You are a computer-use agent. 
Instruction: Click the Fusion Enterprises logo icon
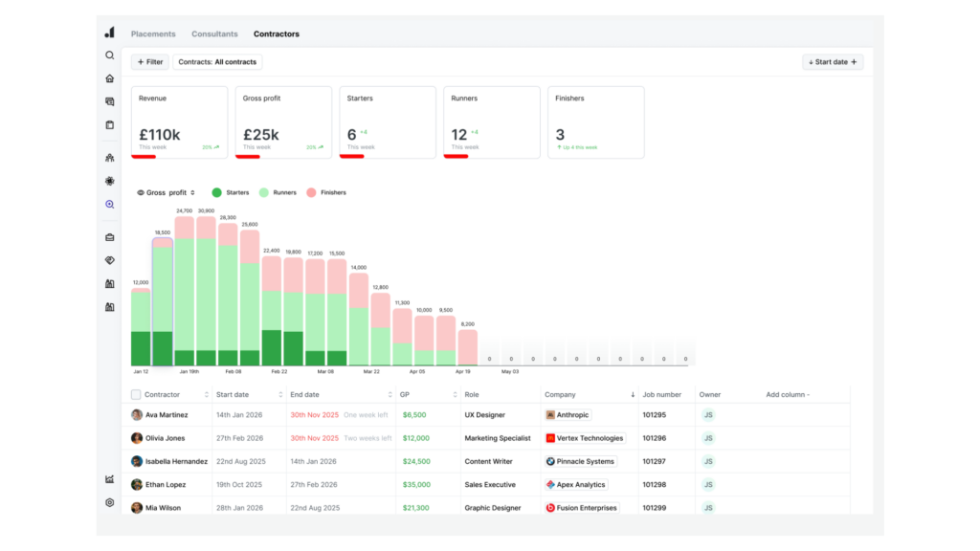click(550, 507)
